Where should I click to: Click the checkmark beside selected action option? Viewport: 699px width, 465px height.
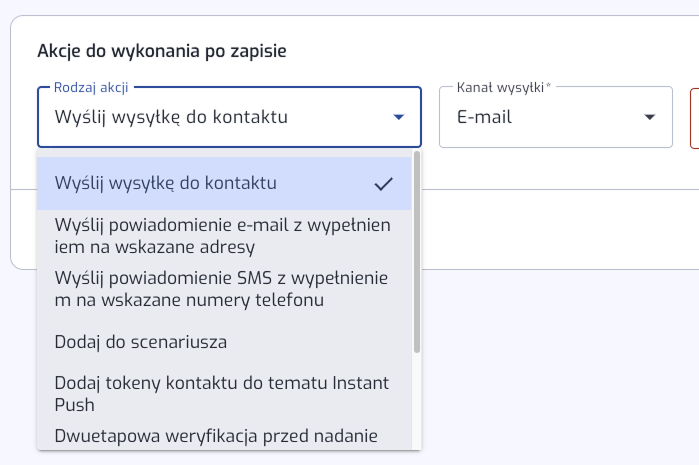383,184
